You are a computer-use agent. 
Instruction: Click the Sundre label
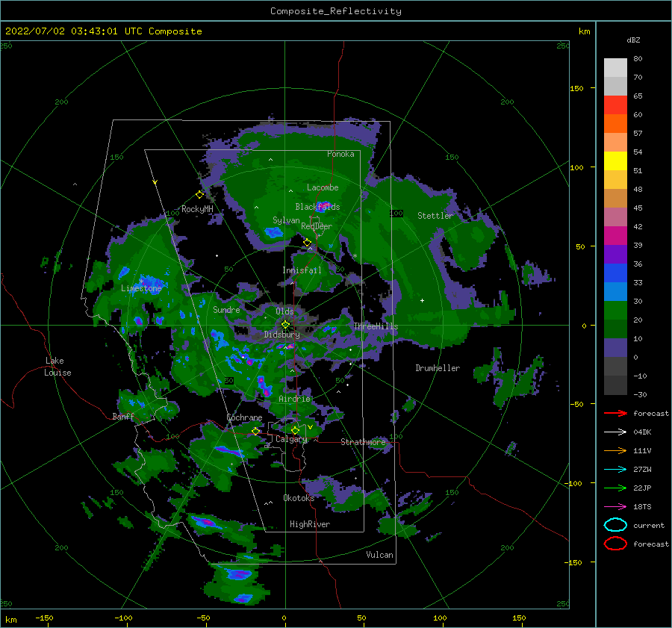(226, 309)
